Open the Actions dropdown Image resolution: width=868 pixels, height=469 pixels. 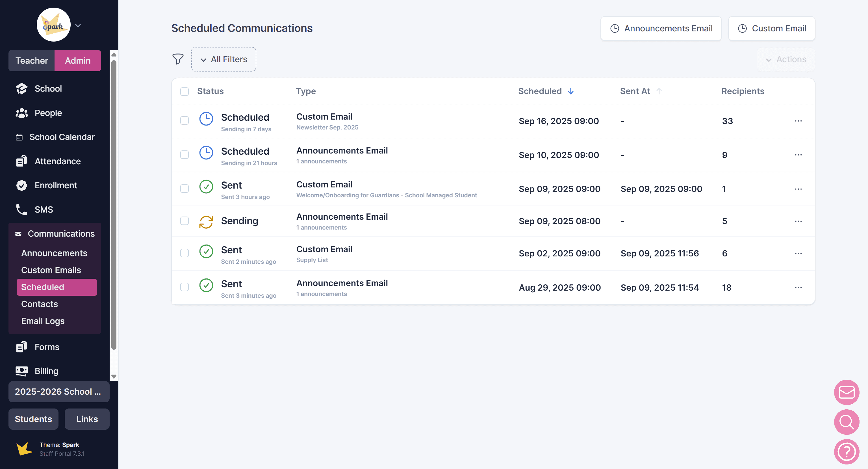pyautogui.click(x=786, y=59)
